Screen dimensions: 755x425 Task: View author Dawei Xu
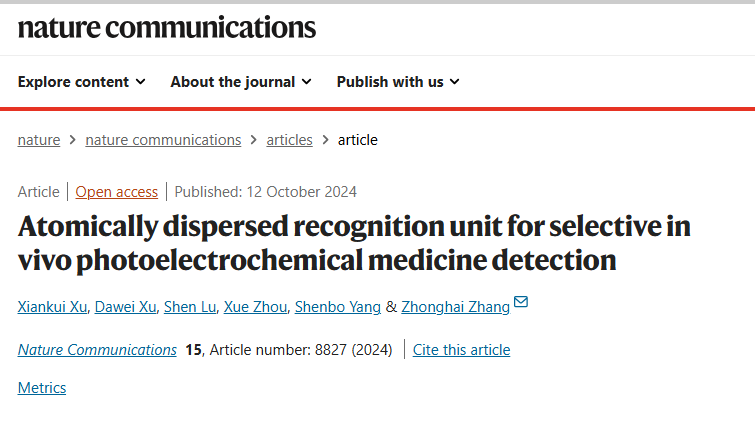pyautogui.click(x=125, y=307)
